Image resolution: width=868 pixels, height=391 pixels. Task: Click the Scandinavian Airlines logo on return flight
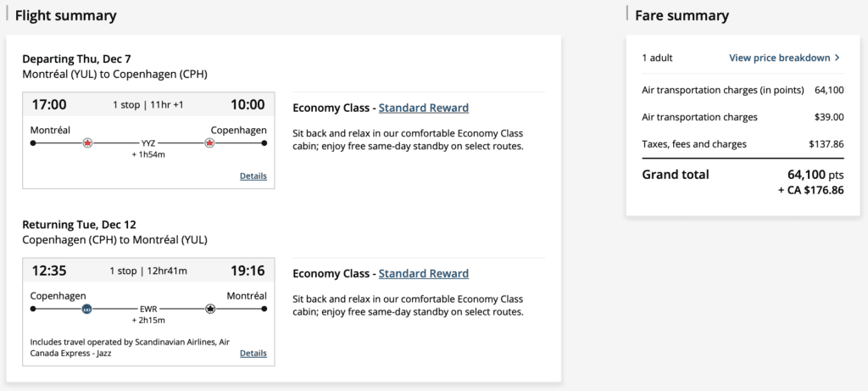(87, 309)
